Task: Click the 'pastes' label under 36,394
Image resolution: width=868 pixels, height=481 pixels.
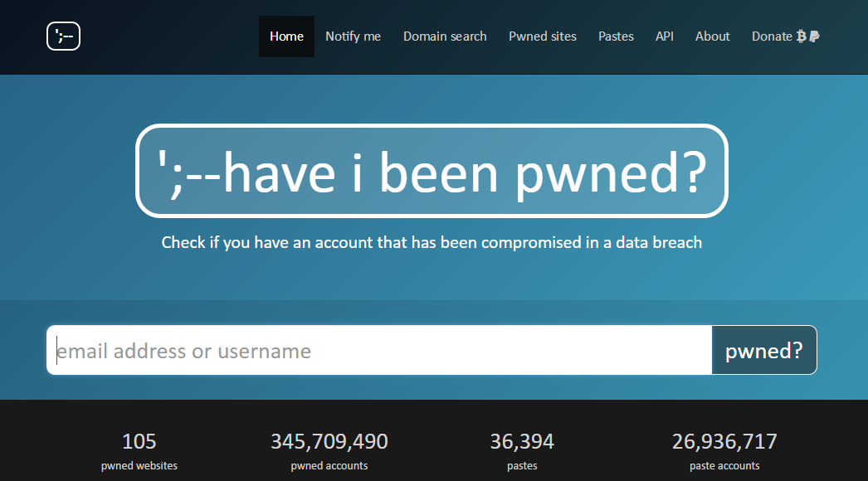Action: [522, 466]
